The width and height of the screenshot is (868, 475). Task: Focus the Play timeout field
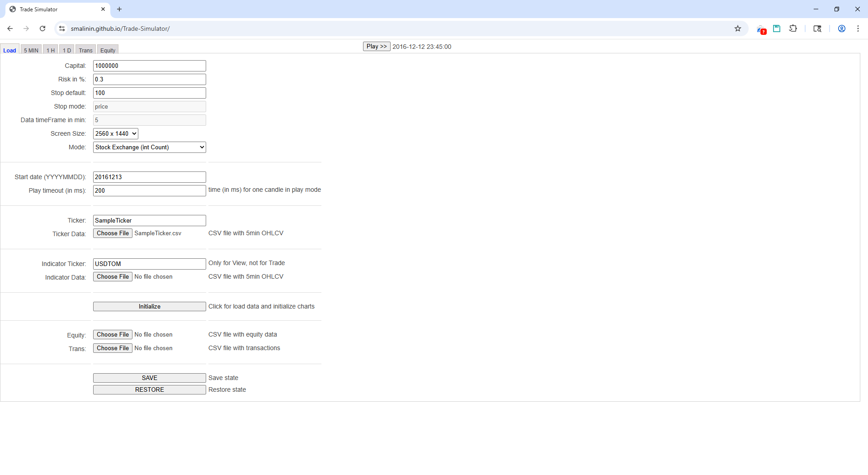coord(150,190)
